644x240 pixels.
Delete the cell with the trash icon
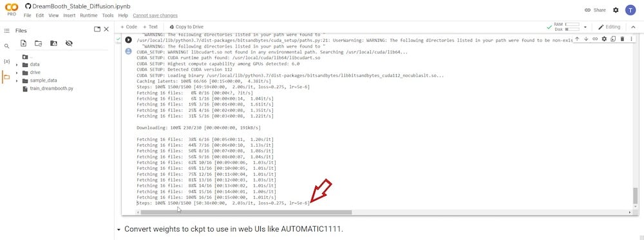622,39
